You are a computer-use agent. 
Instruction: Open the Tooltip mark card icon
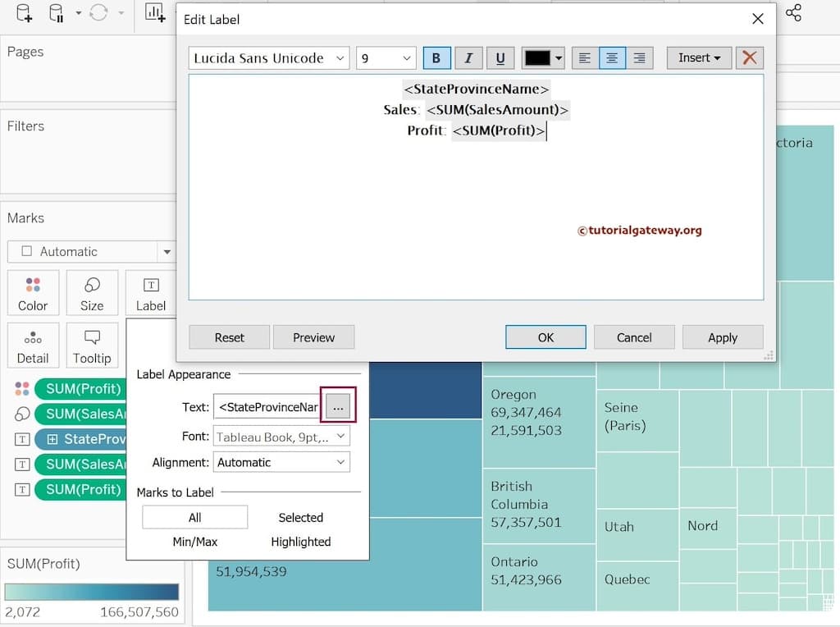coord(92,345)
